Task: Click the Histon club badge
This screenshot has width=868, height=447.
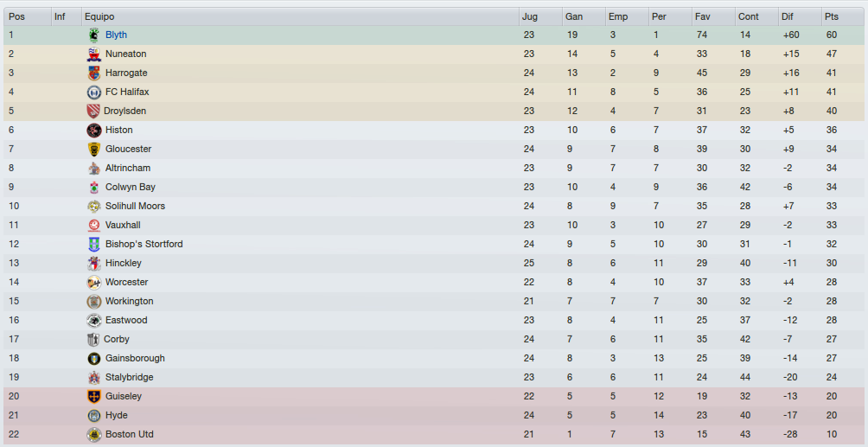Action: (93, 131)
